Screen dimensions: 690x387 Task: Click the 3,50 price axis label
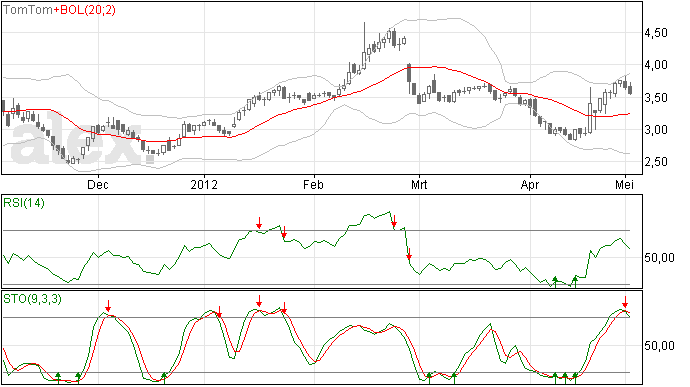click(x=656, y=98)
